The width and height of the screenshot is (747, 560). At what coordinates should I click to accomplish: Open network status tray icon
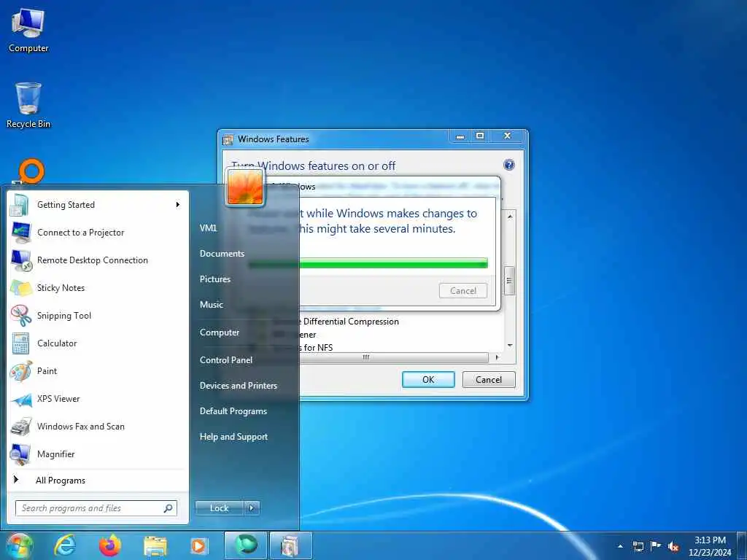click(638, 546)
